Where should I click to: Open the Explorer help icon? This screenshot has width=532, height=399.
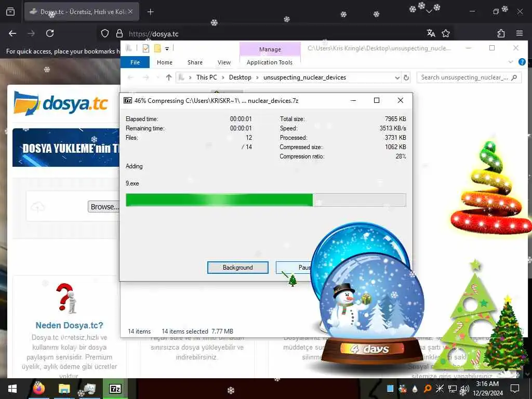[522, 62]
